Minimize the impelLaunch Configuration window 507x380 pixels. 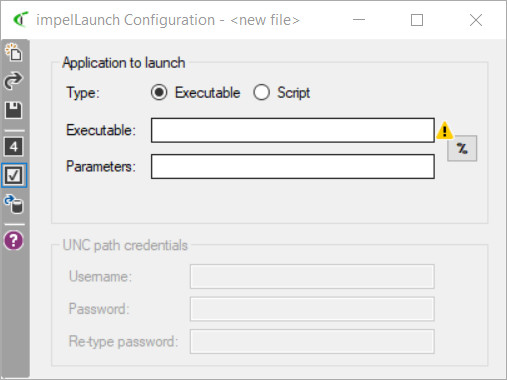point(359,20)
